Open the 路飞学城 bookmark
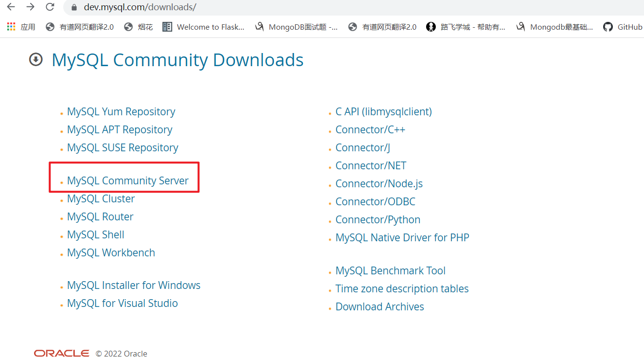This screenshot has height=358, width=644. coord(465,27)
